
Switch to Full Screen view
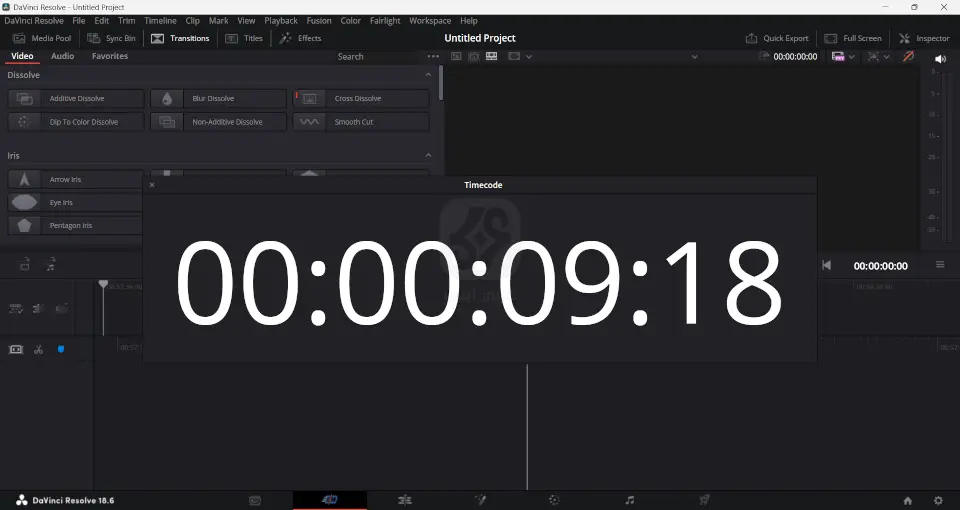pyautogui.click(x=853, y=38)
